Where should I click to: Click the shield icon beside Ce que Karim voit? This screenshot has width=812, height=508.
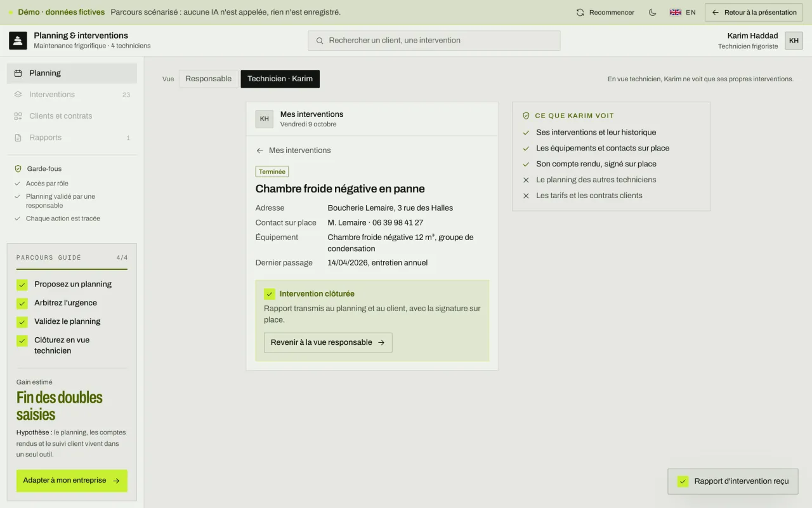pyautogui.click(x=526, y=116)
